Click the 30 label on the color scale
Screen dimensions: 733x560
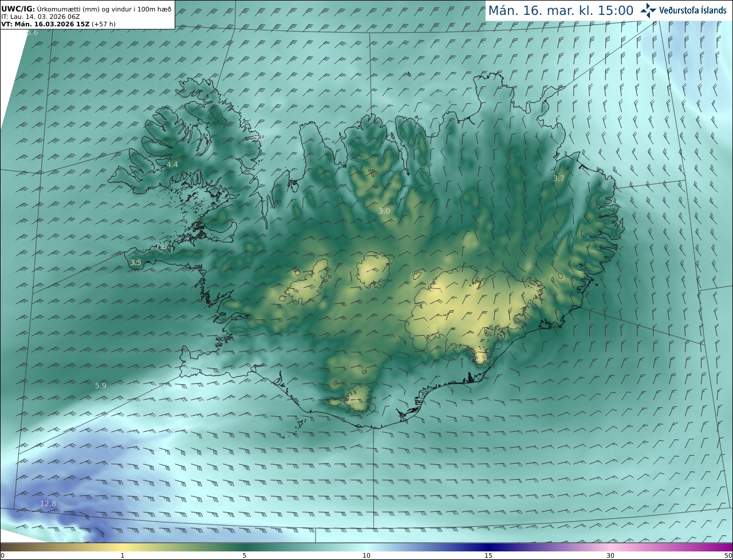coord(610,555)
